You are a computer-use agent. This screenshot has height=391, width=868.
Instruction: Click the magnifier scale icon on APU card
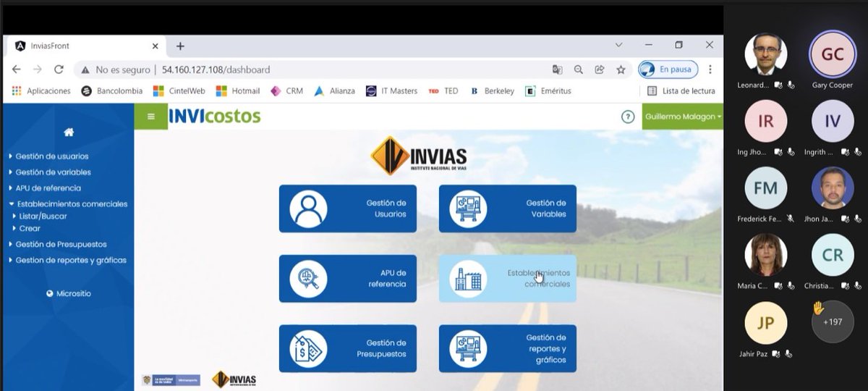(308, 279)
